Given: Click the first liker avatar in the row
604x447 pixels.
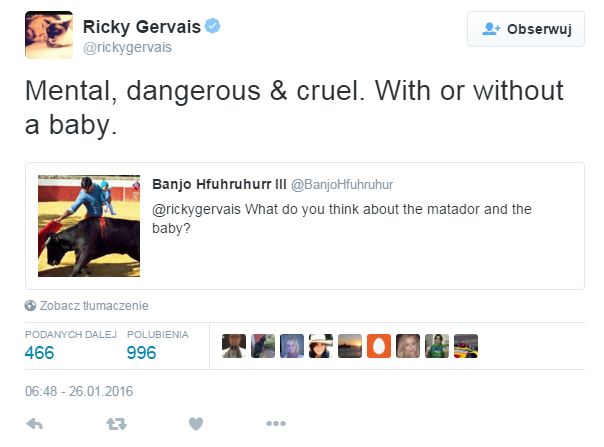Looking at the screenshot, I should coord(234,346).
